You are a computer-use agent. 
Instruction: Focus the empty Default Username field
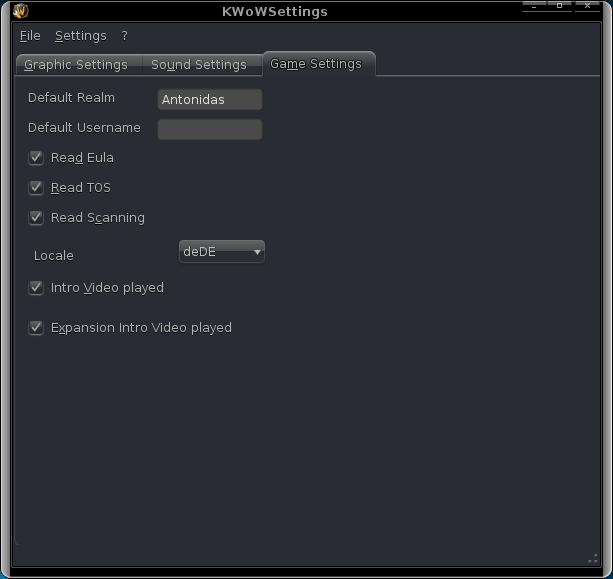pos(210,129)
